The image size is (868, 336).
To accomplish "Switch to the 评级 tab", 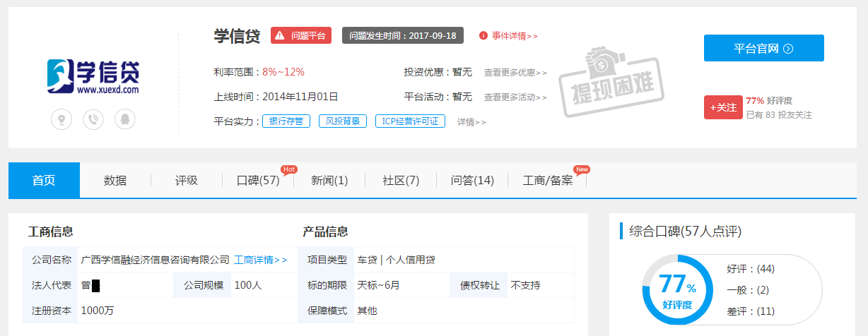I will [x=187, y=181].
